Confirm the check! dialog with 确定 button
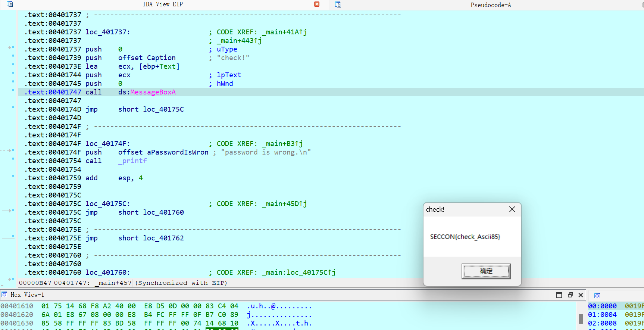This screenshot has height=330, width=644. pos(486,271)
